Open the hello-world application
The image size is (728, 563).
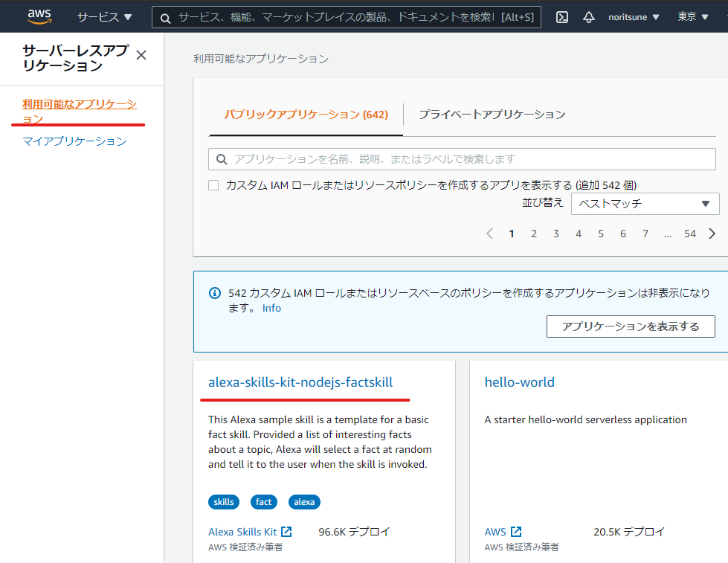coord(520,382)
